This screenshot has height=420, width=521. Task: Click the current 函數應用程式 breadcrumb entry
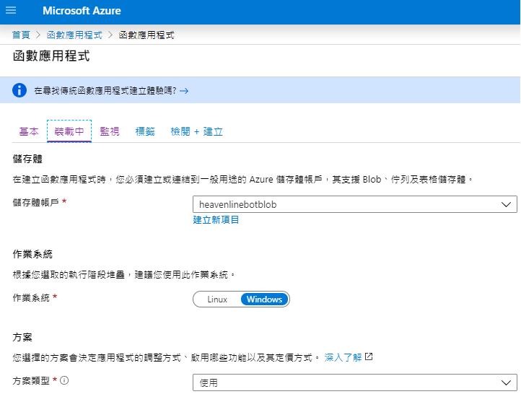click(x=146, y=35)
